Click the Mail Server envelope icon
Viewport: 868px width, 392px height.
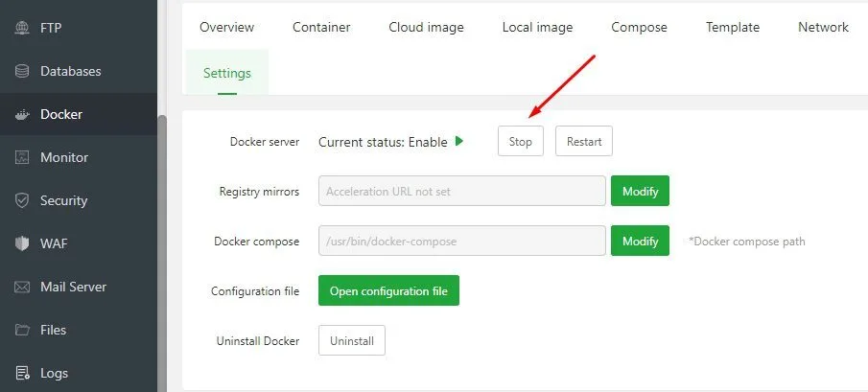click(22, 287)
